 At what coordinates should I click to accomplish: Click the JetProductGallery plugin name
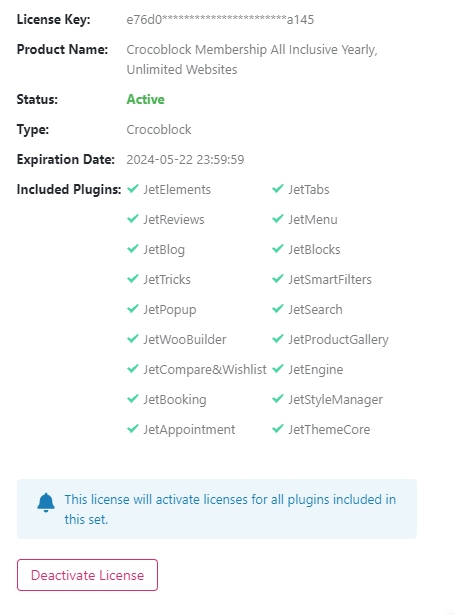tap(338, 340)
